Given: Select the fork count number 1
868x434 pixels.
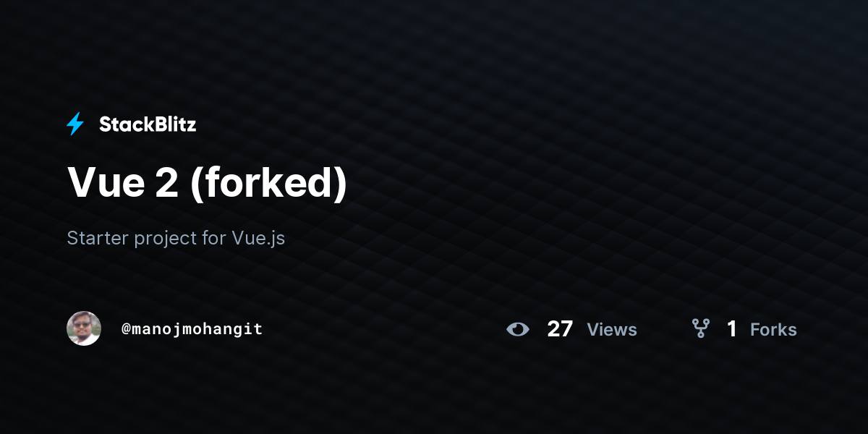Looking at the screenshot, I should 732,329.
